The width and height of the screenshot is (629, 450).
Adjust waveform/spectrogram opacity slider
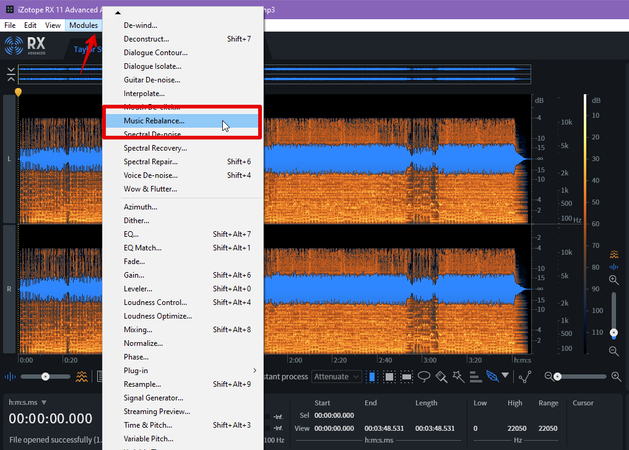pos(45,377)
